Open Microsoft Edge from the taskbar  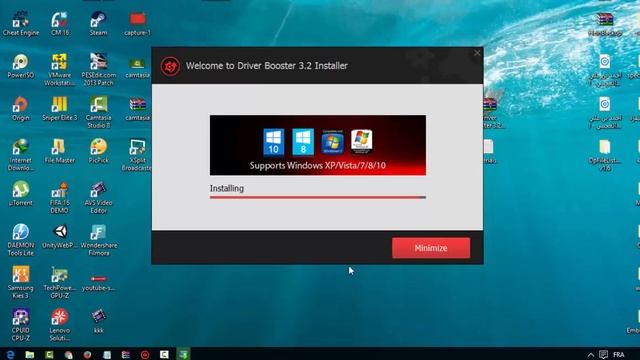(x=10, y=354)
